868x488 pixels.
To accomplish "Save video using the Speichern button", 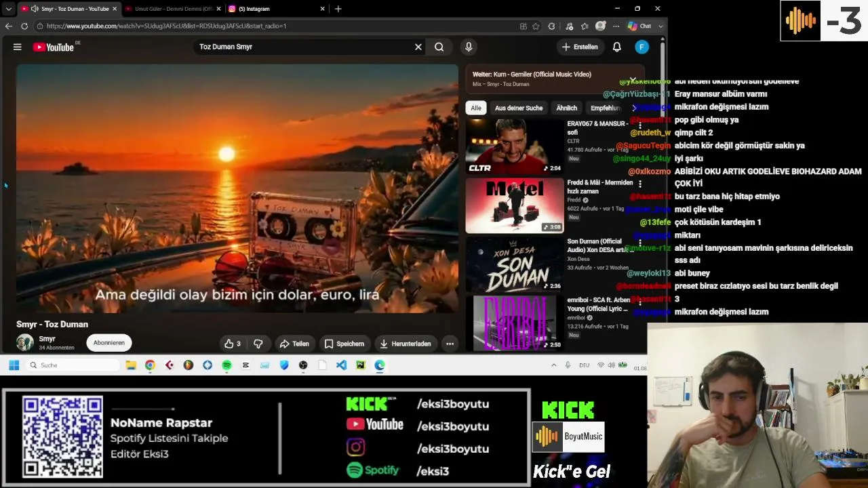I will point(344,344).
